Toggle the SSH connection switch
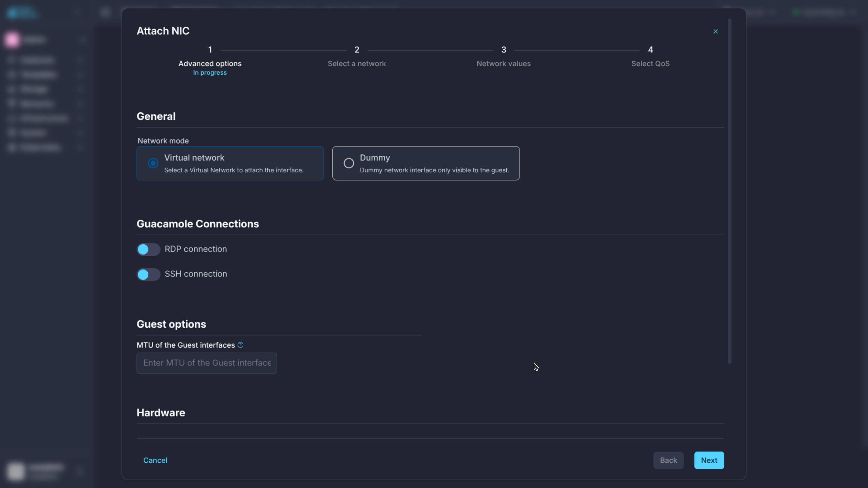This screenshot has width=868, height=488. [x=148, y=274]
